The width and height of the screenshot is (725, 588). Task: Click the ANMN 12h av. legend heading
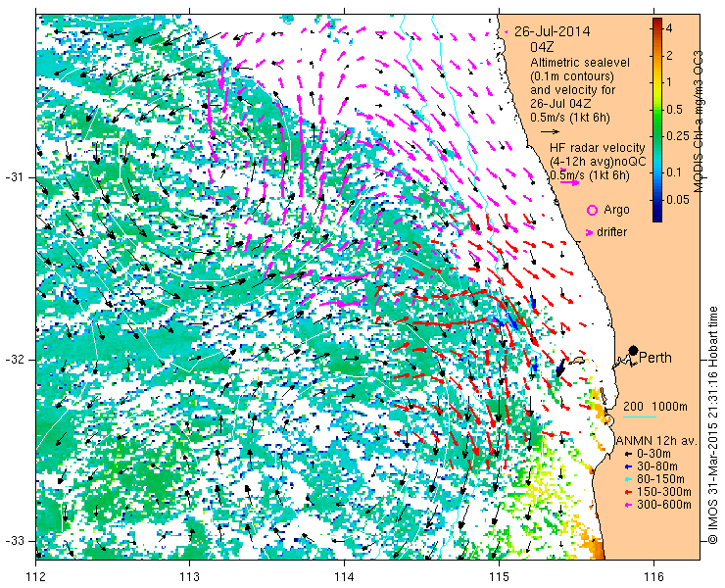click(657, 440)
